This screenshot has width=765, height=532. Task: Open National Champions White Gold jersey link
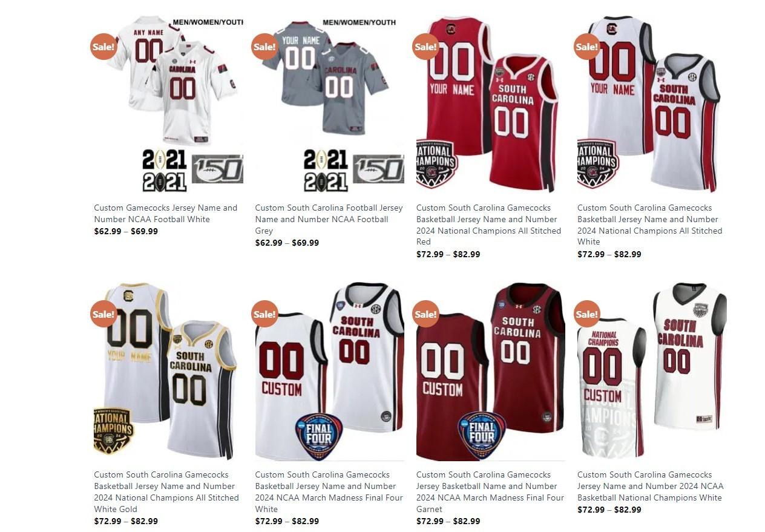pos(166,491)
